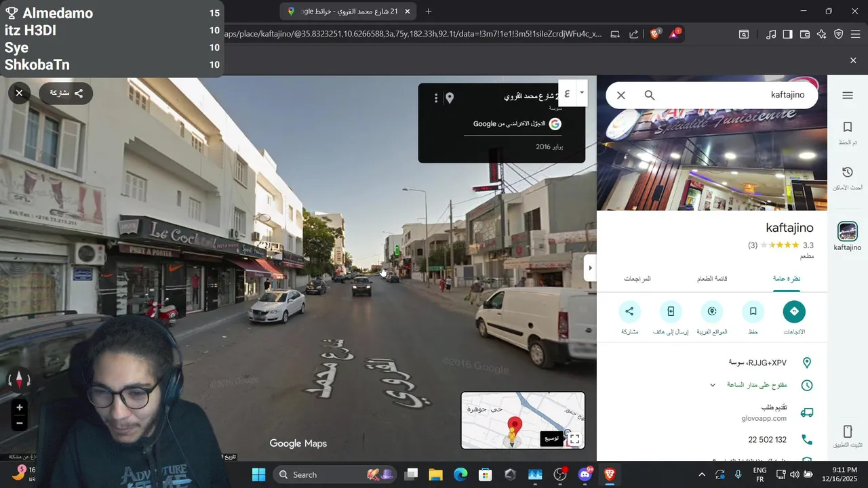Click the tab search icon in Brave toolbar

tap(744, 34)
